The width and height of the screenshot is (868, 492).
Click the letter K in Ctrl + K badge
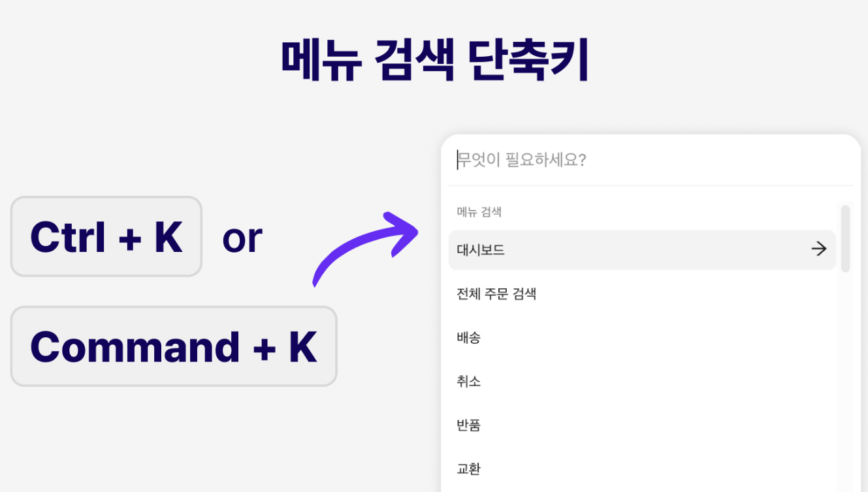pyautogui.click(x=169, y=237)
